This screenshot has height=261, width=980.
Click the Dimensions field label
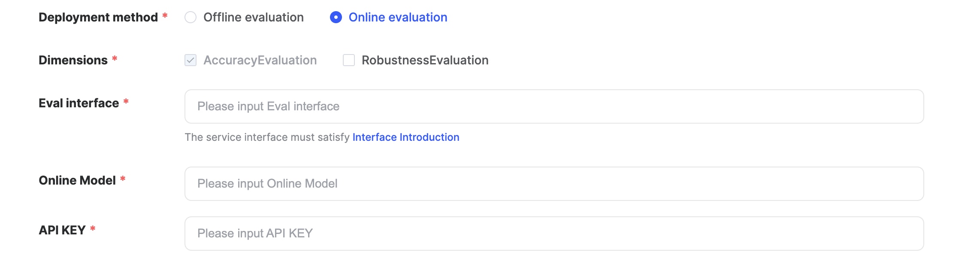(x=73, y=60)
